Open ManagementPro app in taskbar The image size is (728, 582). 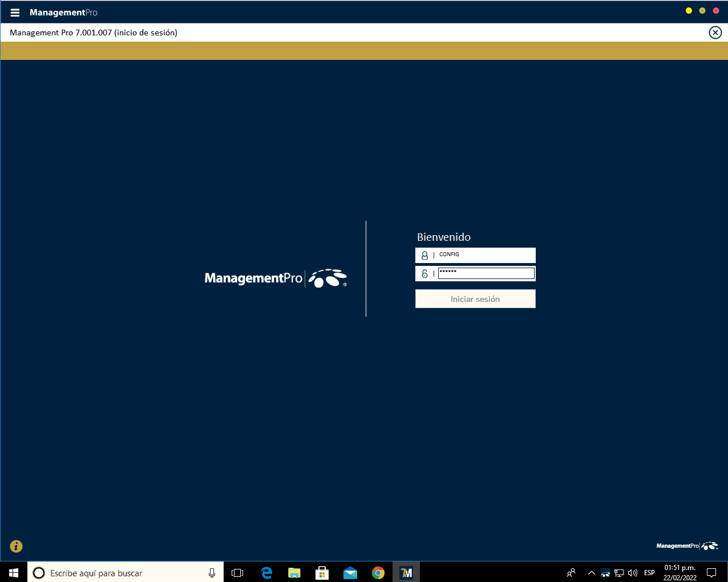[406, 573]
